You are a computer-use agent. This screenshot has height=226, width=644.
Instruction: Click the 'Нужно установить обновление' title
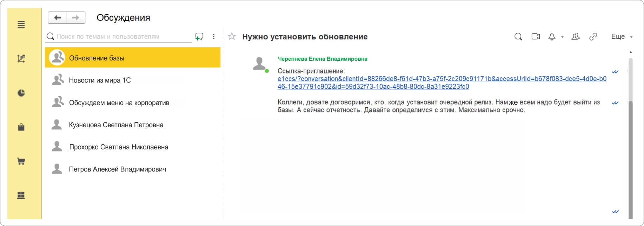305,37
